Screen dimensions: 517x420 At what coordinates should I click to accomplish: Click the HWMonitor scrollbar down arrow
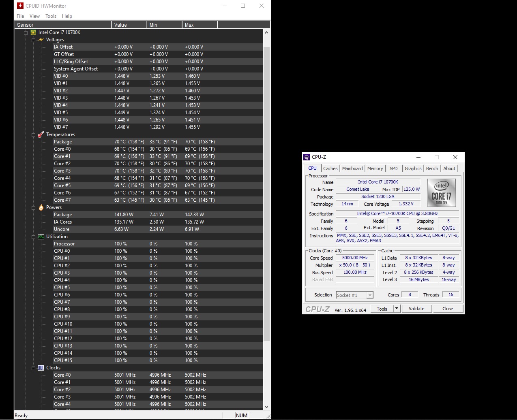pos(266,407)
